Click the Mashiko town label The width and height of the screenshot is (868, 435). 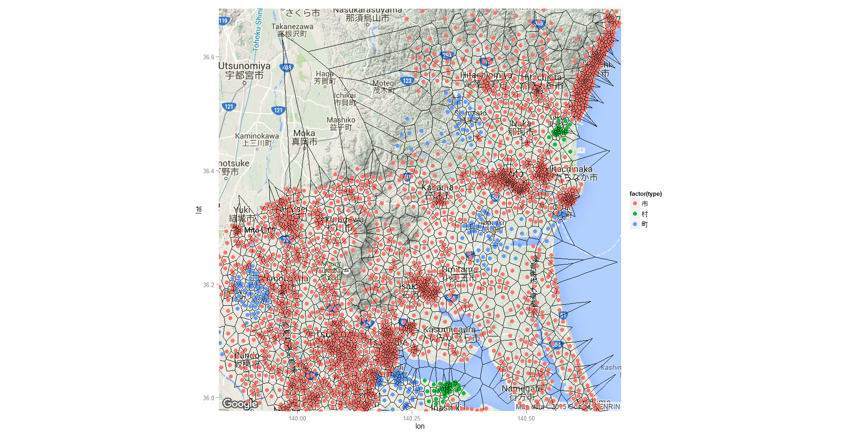341,120
